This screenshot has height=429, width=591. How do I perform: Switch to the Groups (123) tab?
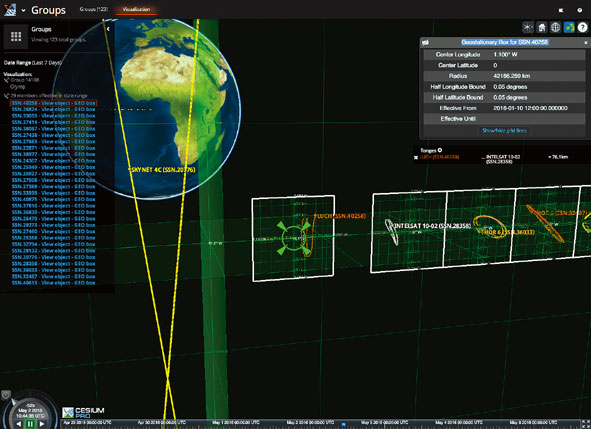click(x=93, y=9)
